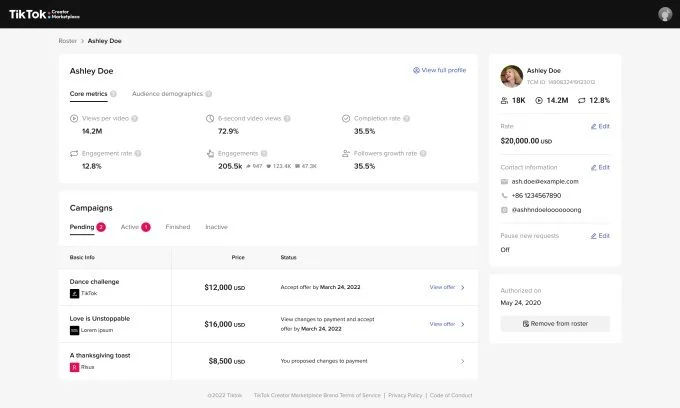Open Love is Unstoppable row chevron
This screenshot has height=408, width=680.
[x=462, y=324]
